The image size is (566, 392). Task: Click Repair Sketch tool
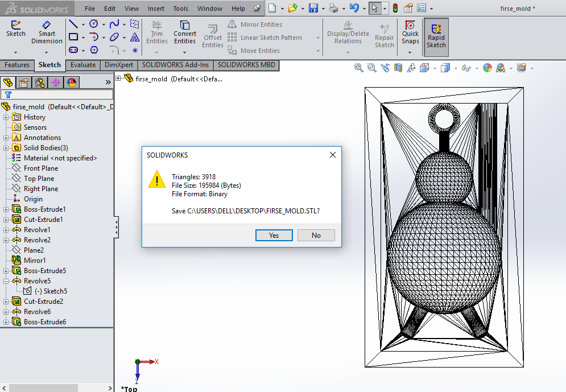tap(384, 36)
